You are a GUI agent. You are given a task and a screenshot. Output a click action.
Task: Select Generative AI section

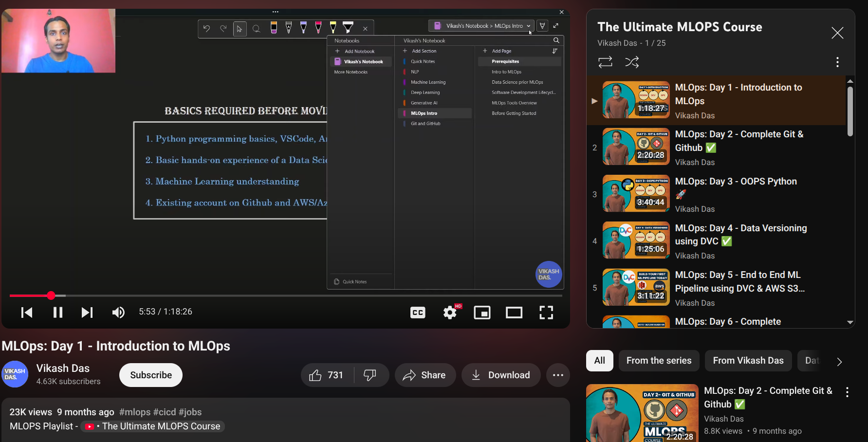[x=435, y=103]
